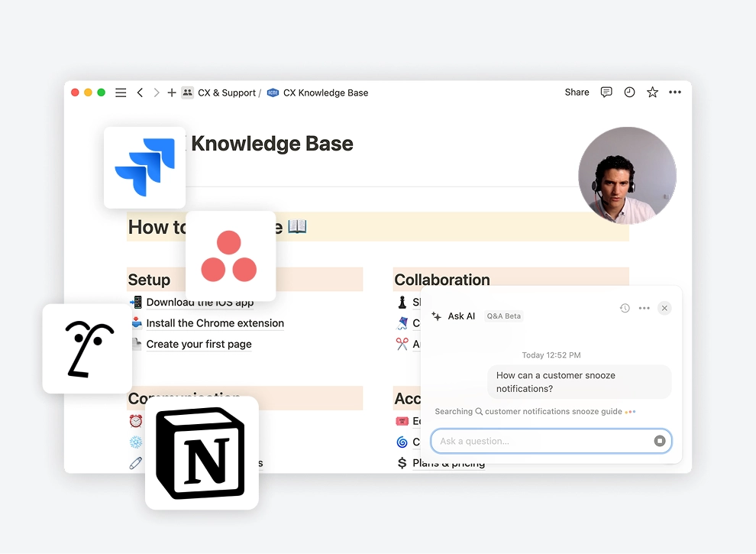
Task: Click the Setup section heading
Action: point(149,280)
